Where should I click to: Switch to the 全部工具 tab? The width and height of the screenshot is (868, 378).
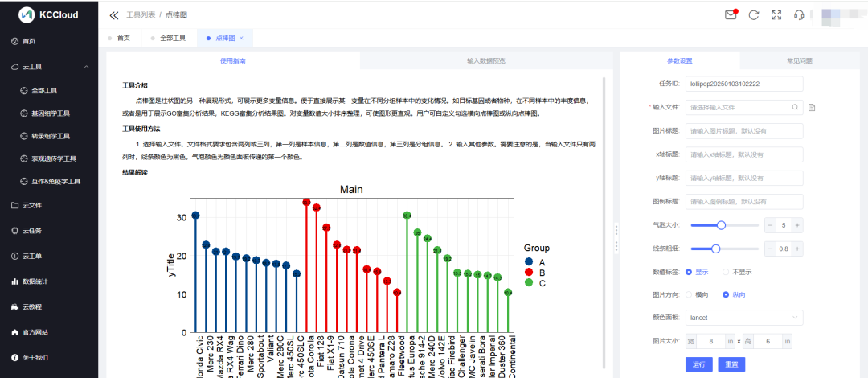coord(173,39)
